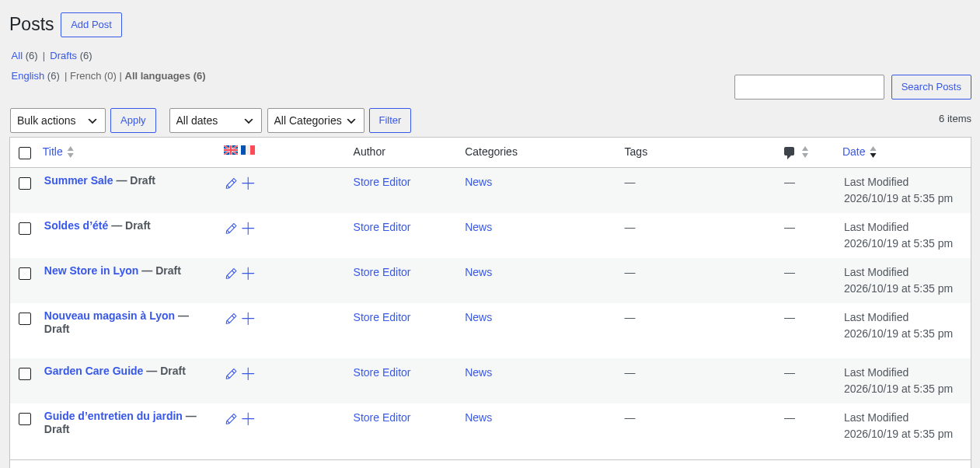Open the All Categories dropdown
The width and height of the screenshot is (980, 468).
tap(316, 120)
